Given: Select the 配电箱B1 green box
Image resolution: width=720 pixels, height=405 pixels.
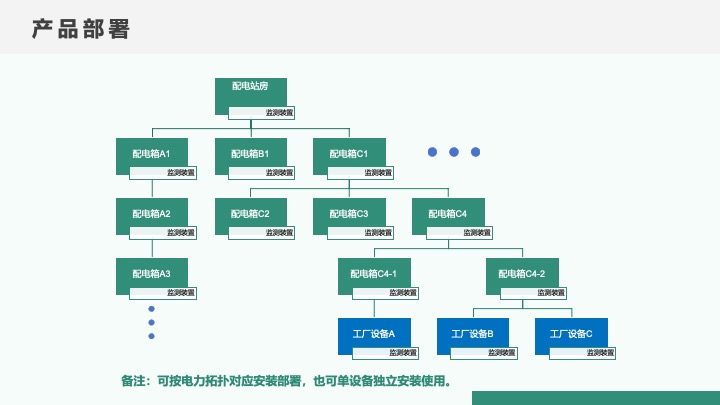Looking at the screenshot, I should [x=250, y=154].
